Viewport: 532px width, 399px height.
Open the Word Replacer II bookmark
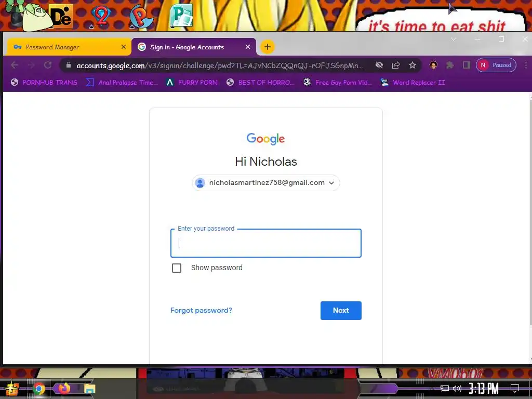click(x=413, y=83)
